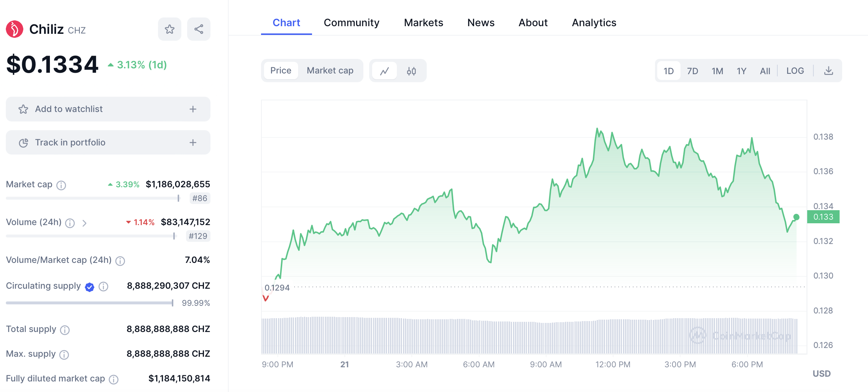Select the All time range button
The height and width of the screenshot is (392, 868).
tap(765, 71)
